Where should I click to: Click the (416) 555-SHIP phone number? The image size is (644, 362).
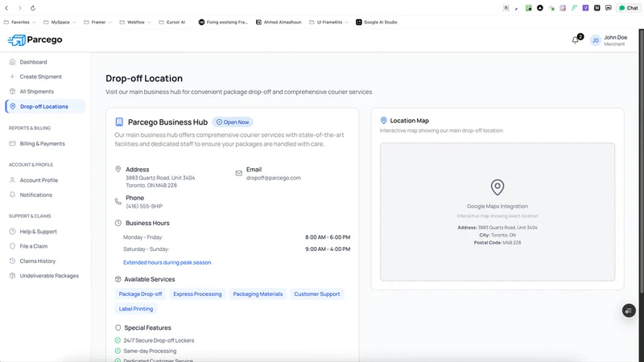[144, 206]
